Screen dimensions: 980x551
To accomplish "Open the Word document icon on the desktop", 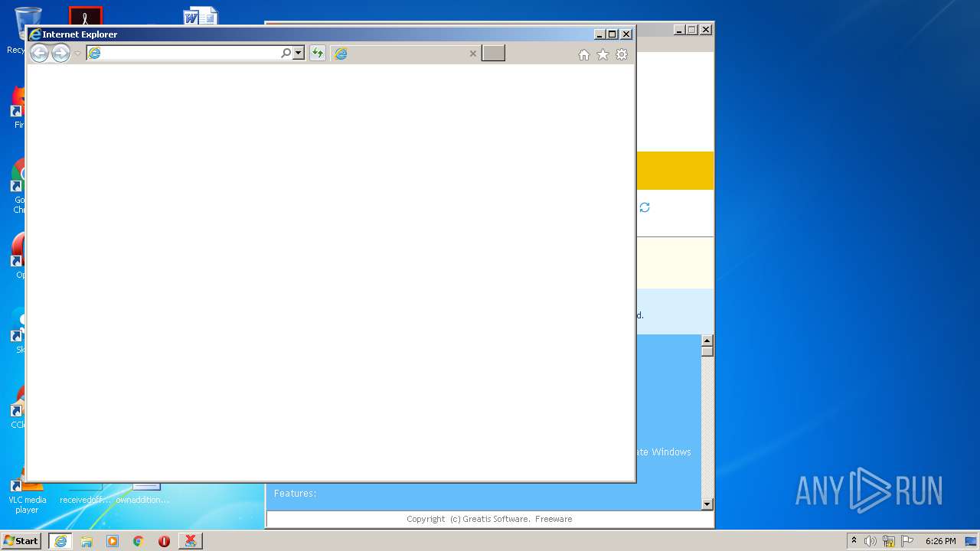I will [201, 17].
